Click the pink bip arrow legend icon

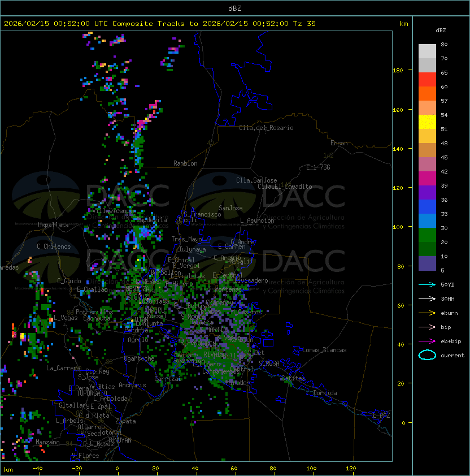(427, 327)
